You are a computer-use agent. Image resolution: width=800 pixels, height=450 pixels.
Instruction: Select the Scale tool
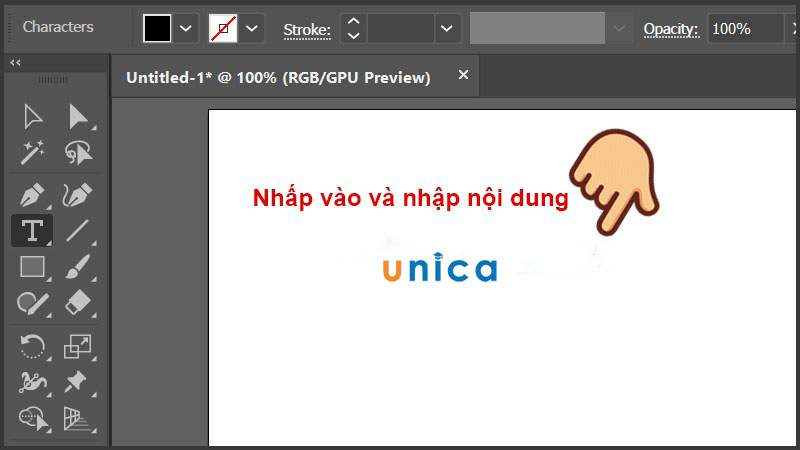click(x=78, y=346)
